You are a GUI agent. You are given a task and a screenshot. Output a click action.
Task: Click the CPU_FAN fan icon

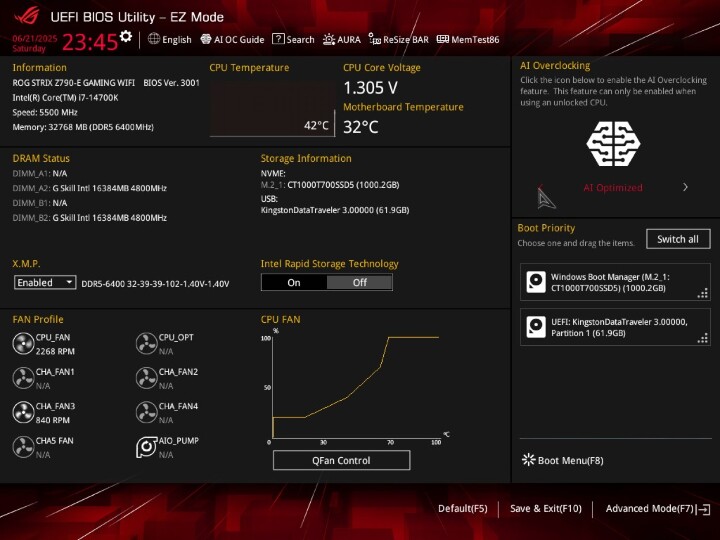(x=23, y=344)
